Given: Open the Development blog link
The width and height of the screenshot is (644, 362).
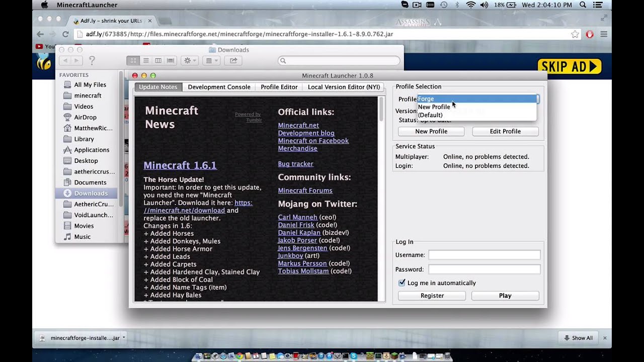Looking at the screenshot, I should [306, 133].
